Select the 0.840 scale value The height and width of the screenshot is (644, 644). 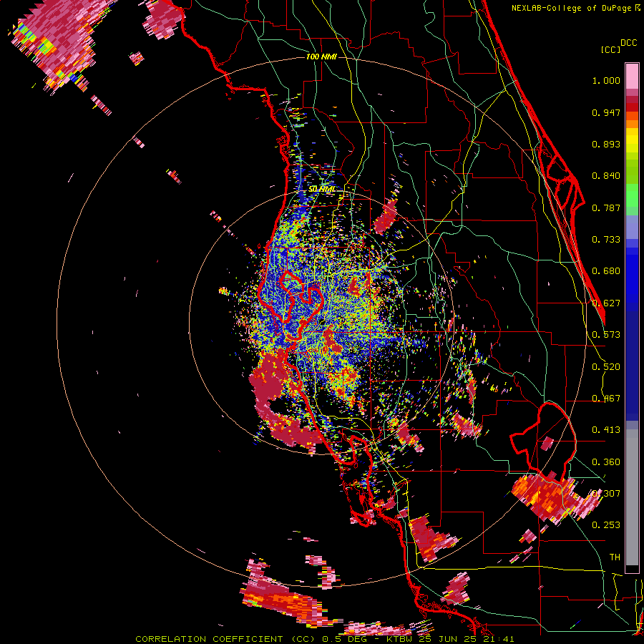[x=606, y=176]
